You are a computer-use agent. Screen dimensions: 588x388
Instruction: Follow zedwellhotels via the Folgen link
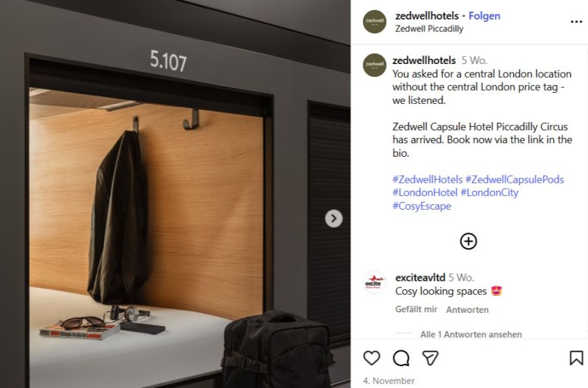tap(484, 16)
